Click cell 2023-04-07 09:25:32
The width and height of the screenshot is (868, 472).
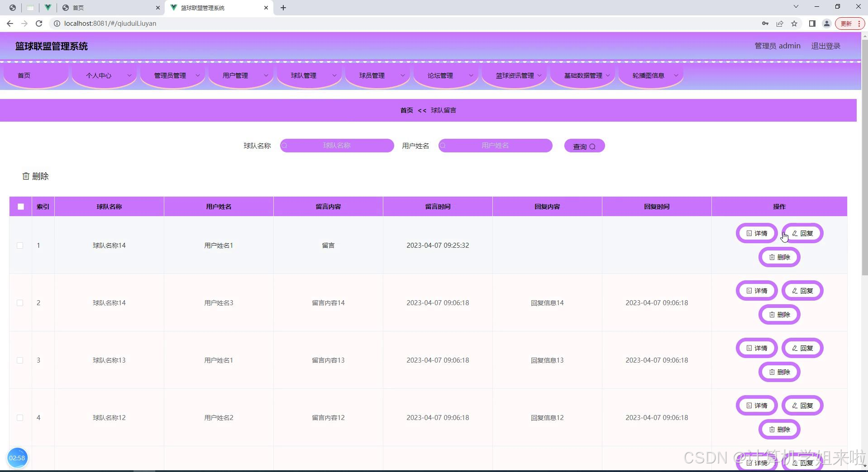[438, 245]
